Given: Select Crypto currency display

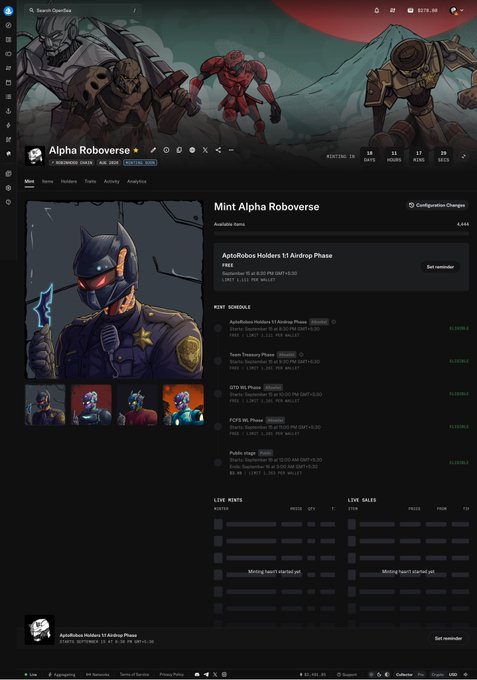Looking at the screenshot, I should 438,674.
